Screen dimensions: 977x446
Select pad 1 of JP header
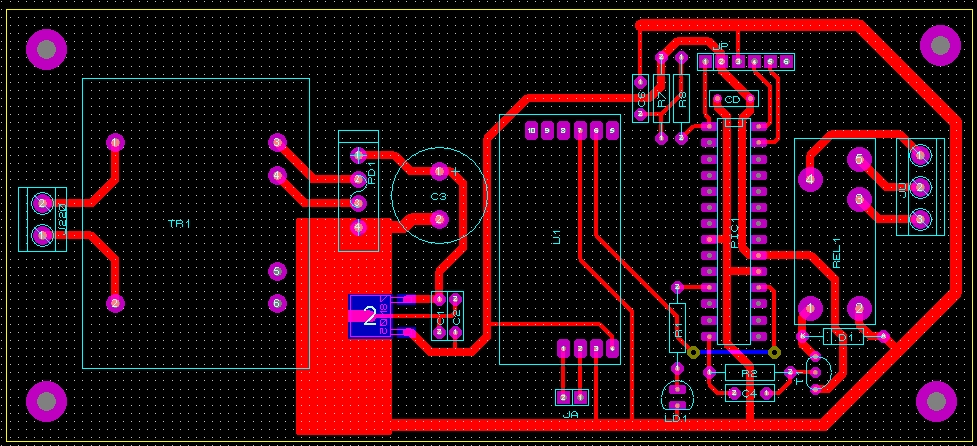point(705,62)
